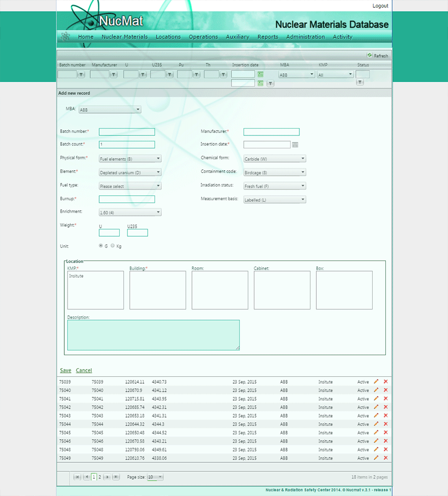Image resolution: width=448 pixels, height=496 pixels.
Task: Click the Save link
Action: click(65, 370)
